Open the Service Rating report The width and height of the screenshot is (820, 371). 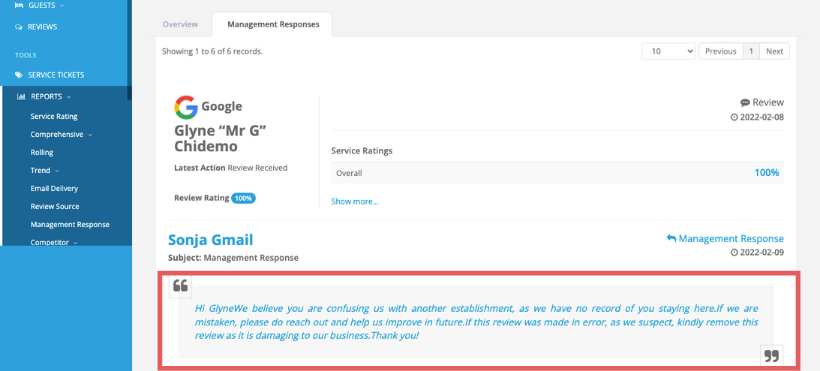click(x=54, y=117)
